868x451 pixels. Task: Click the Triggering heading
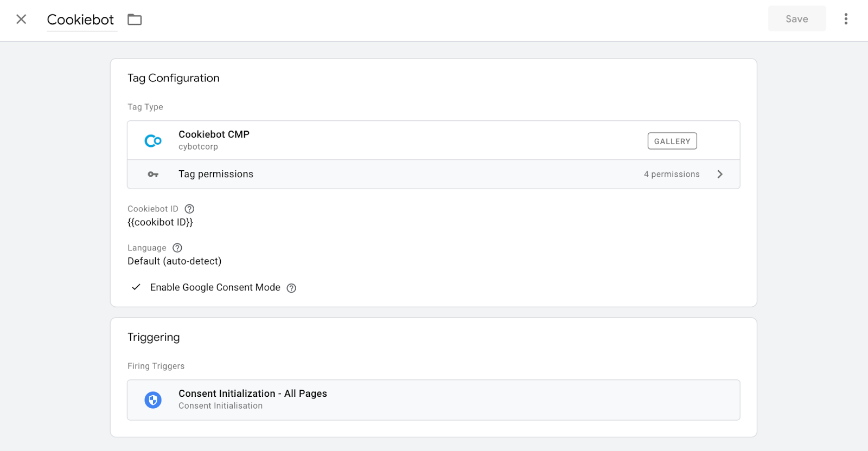click(154, 337)
